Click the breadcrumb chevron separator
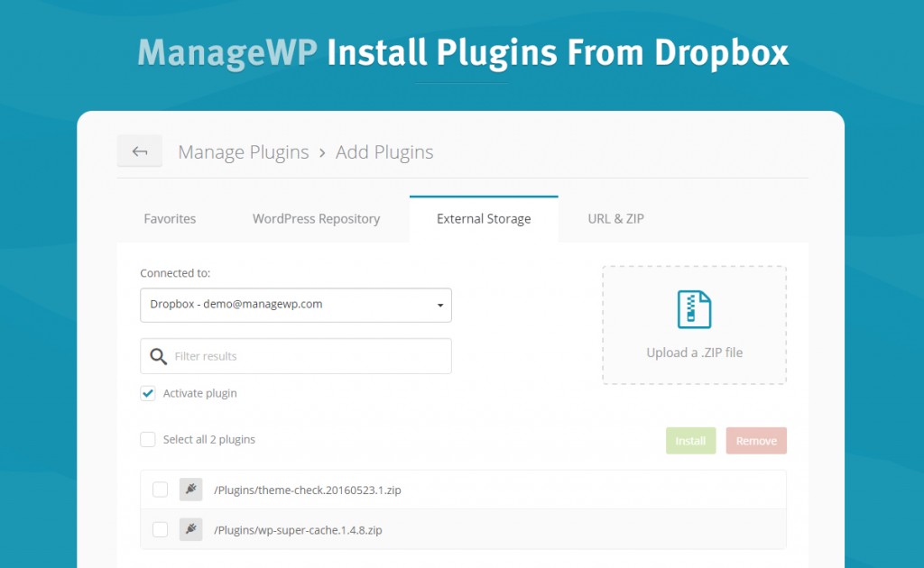The width and height of the screenshot is (924, 568). (322, 152)
